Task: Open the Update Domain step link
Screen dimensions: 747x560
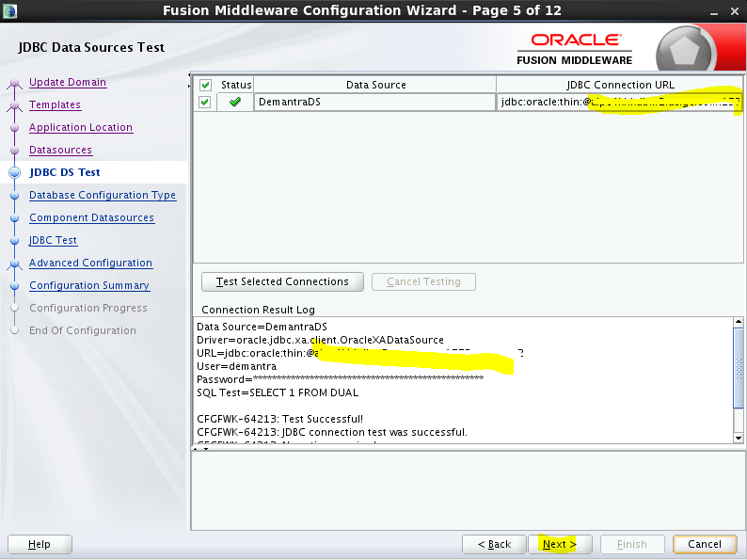Action: [x=68, y=82]
